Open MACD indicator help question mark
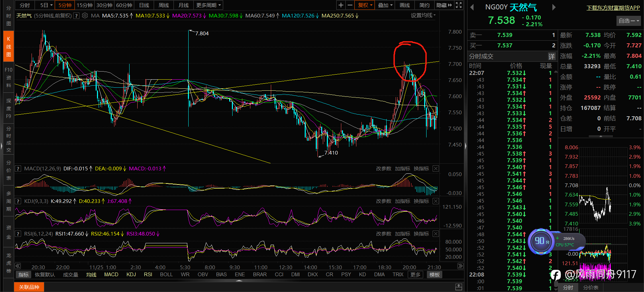Screen dimensions: 644x292 tap(18, 169)
